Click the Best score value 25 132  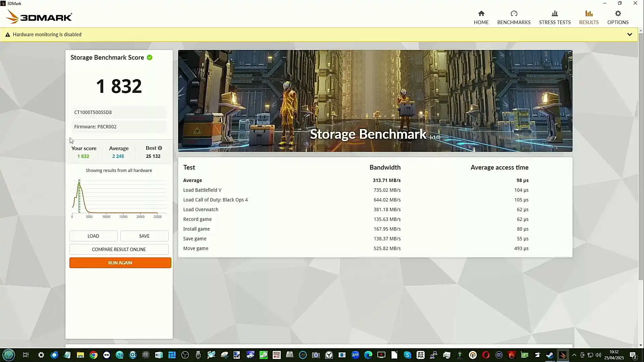coord(153,156)
